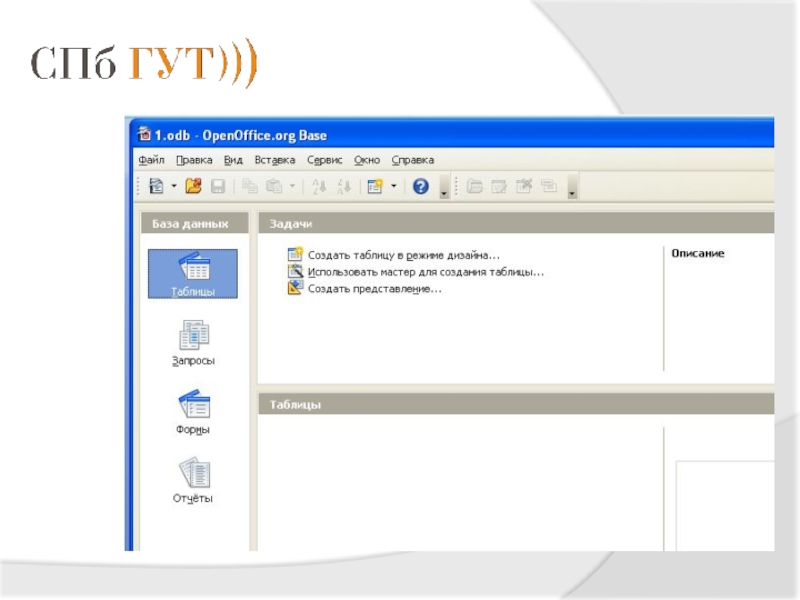Click the create view task icon
This screenshot has height=600, width=800.
pyautogui.click(x=295, y=288)
